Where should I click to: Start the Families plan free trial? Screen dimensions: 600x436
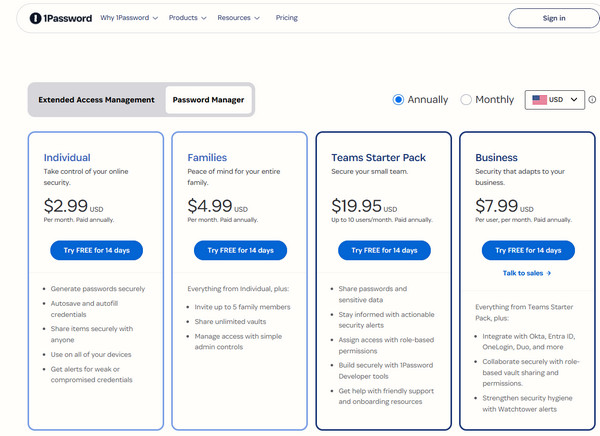click(x=240, y=250)
